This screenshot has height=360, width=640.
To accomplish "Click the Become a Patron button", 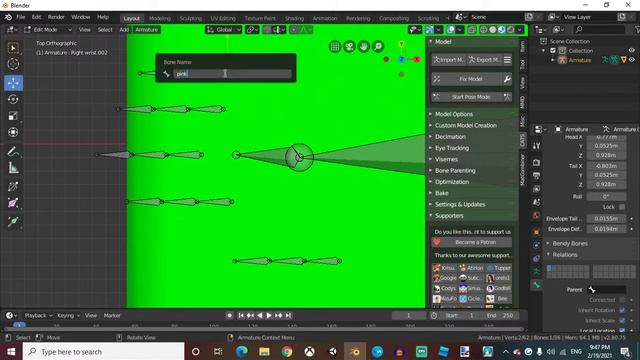I will (x=472, y=242).
